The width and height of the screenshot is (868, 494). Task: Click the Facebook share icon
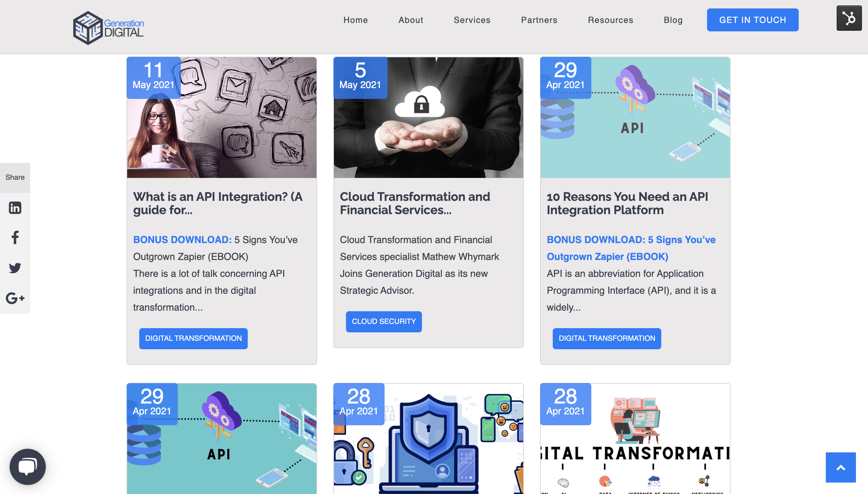click(15, 237)
